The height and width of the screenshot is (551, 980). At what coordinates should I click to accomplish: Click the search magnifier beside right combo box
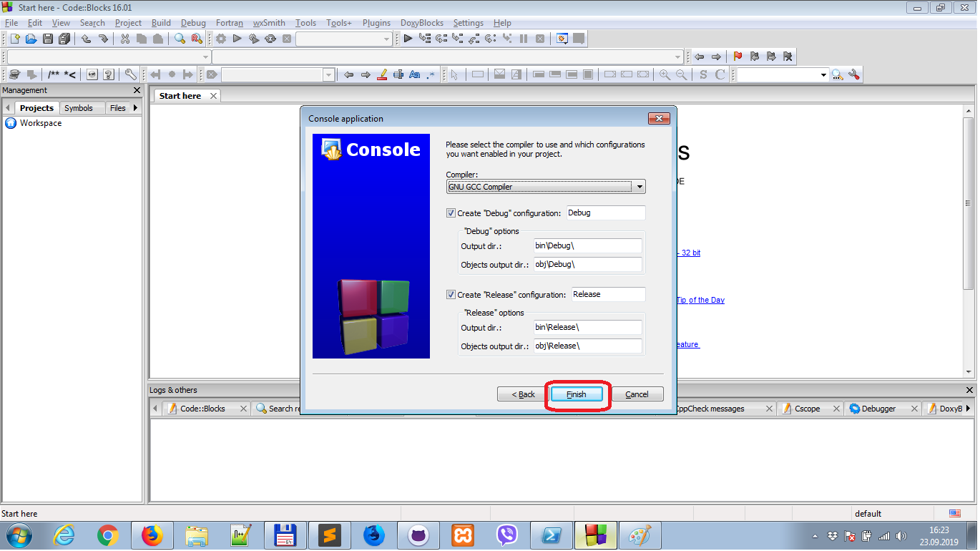837,74
